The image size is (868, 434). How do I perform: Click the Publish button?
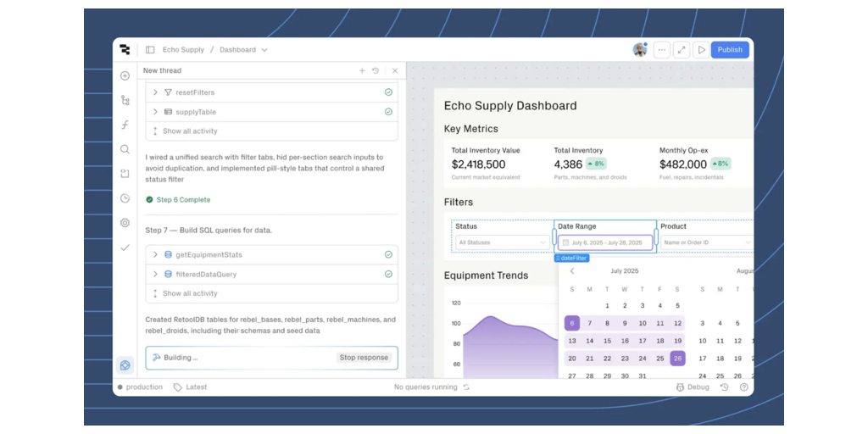(730, 50)
